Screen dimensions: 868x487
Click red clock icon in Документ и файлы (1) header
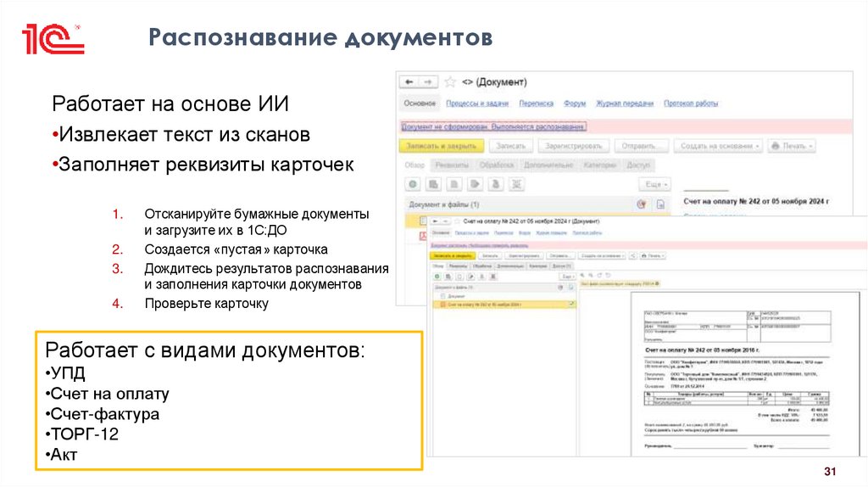(x=642, y=204)
